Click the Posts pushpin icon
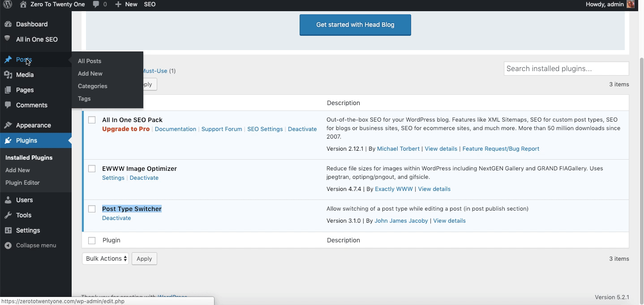This screenshot has height=305, width=644. [x=8, y=59]
